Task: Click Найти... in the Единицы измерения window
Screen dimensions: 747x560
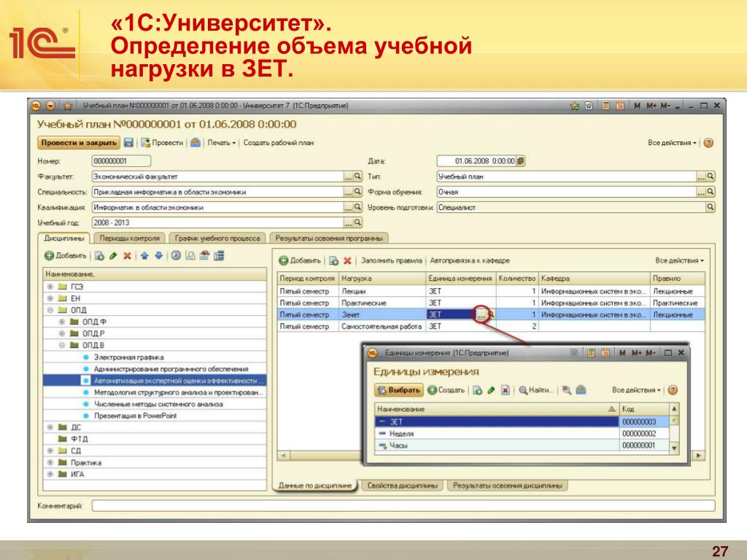Action: click(536, 390)
